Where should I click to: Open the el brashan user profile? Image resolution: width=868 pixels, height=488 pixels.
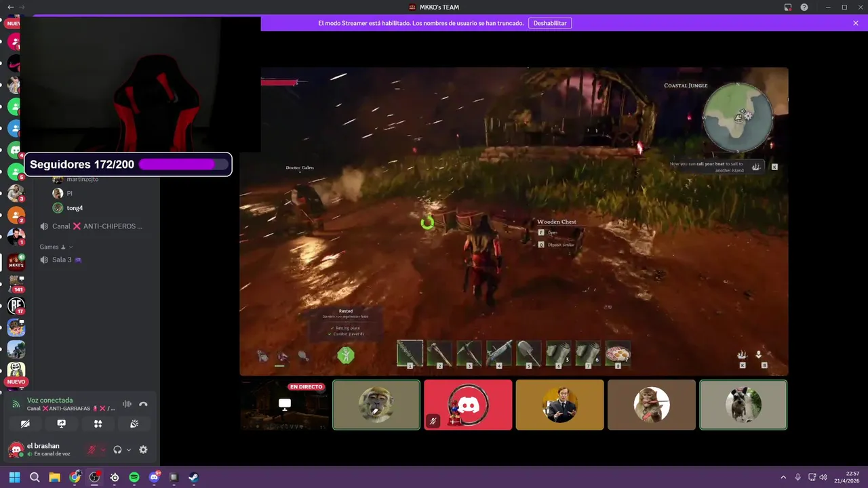pos(44,449)
